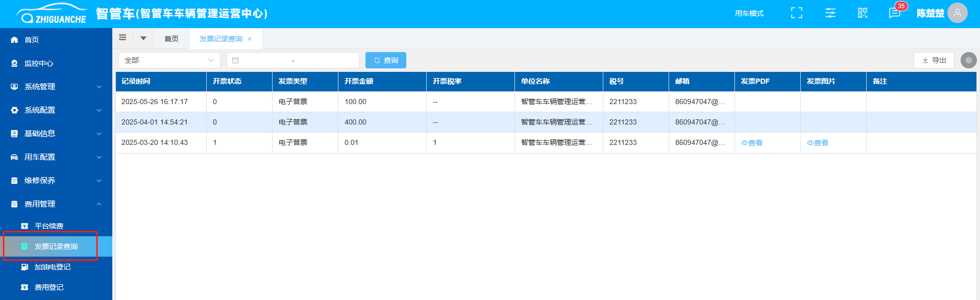Open the 全部 status dropdown
Screen dimensions: 980x300
click(x=169, y=60)
